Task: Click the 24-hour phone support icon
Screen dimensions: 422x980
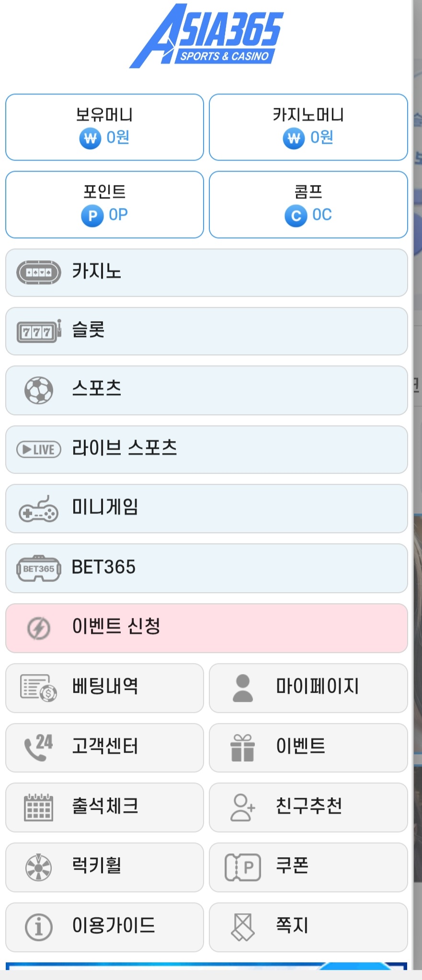Action: coord(39,747)
